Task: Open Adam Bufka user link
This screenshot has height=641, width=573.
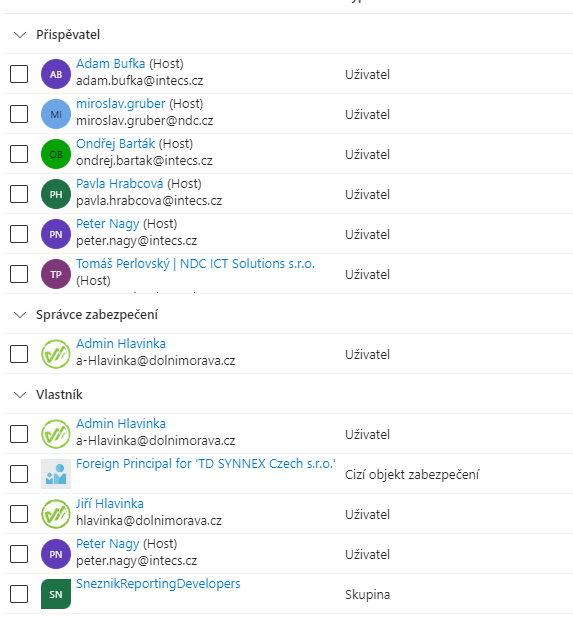Action: pyautogui.click(x=110, y=64)
